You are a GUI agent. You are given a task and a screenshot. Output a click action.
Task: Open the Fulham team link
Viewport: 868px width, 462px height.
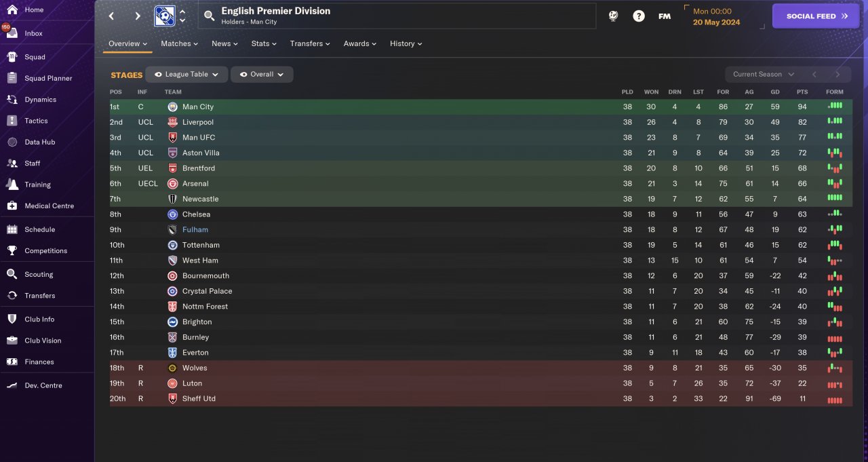(195, 229)
